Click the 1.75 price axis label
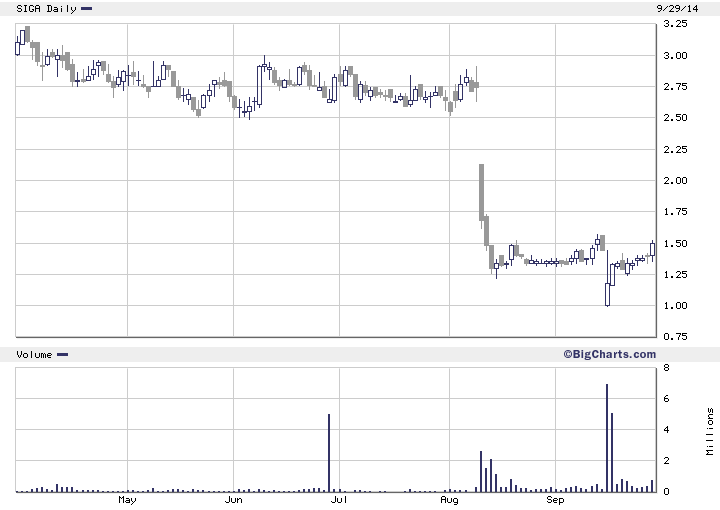Viewport: 720px width, 510px height. coord(675,212)
